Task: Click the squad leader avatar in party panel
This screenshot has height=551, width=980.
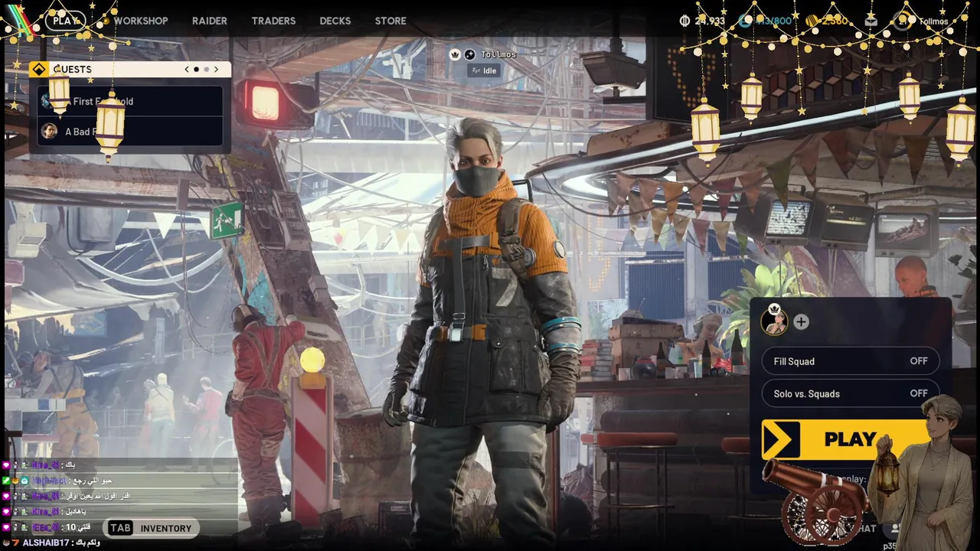Action: click(x=775, y=321)
